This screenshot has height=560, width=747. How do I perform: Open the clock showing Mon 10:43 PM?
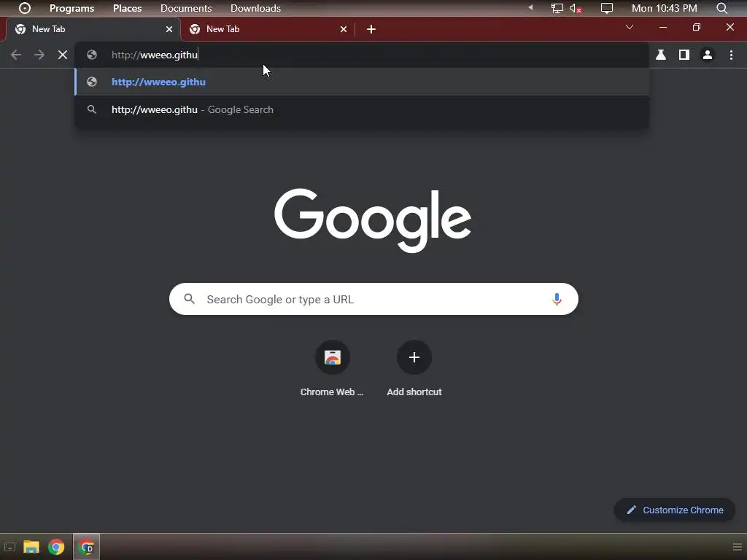point(664,8)
